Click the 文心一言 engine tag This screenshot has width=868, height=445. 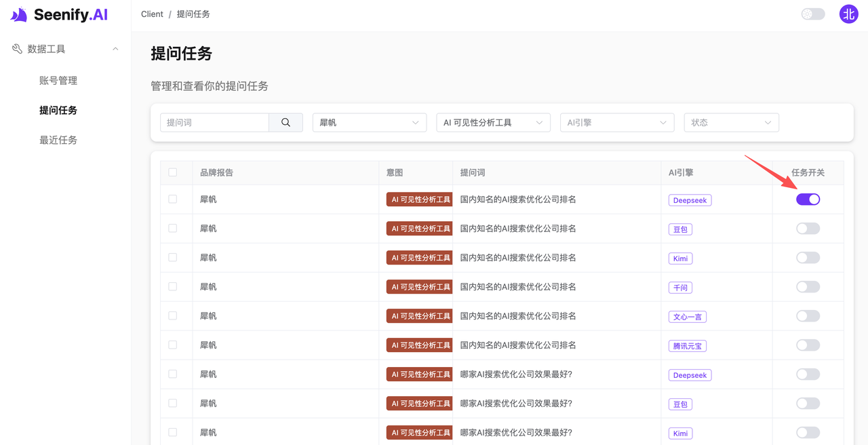[687, 317]
